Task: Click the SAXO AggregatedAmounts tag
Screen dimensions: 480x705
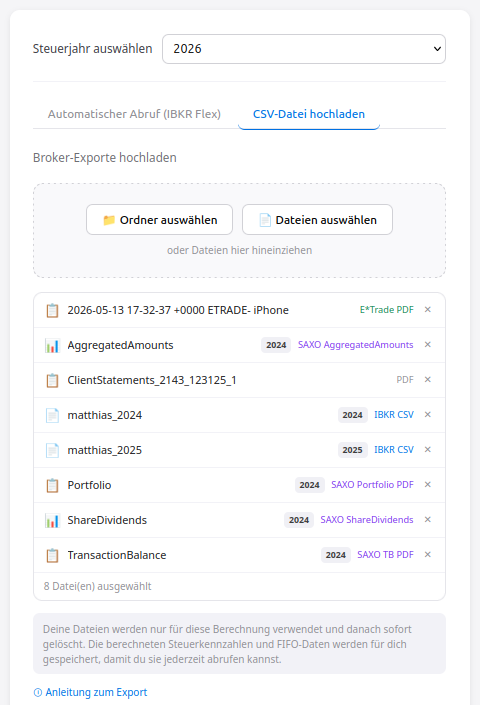Action: point(356,345)
